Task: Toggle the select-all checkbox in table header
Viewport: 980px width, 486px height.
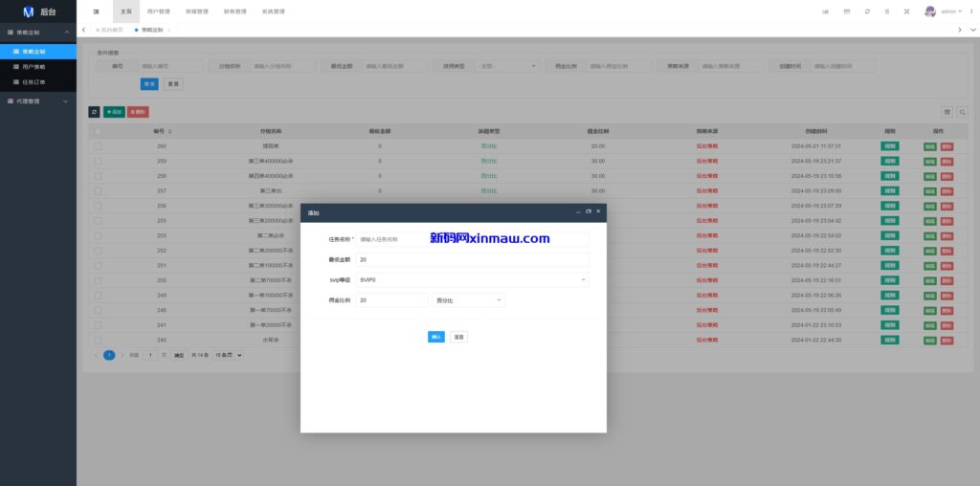Action: 99,132
